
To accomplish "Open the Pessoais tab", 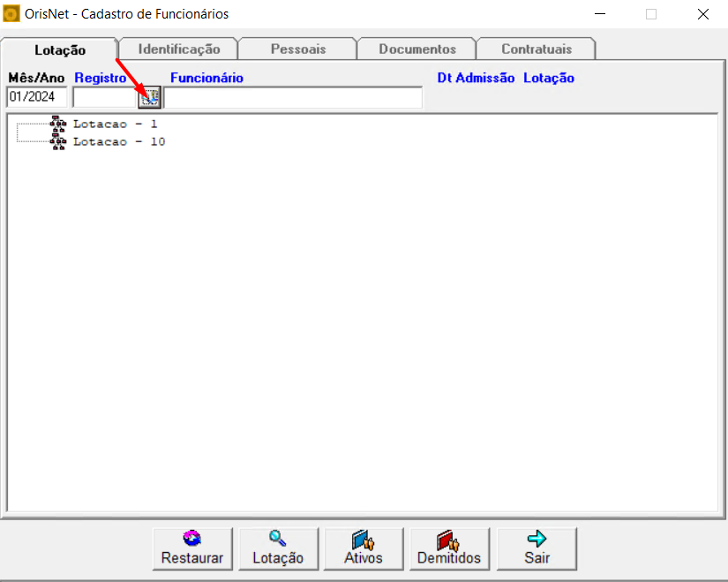I will pos(298,49).
